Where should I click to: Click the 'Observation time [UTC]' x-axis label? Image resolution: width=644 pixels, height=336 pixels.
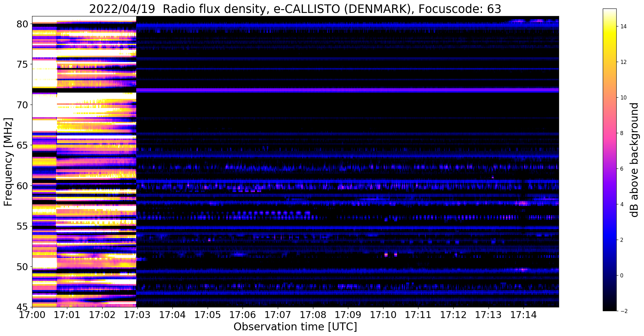coord(295,327)
